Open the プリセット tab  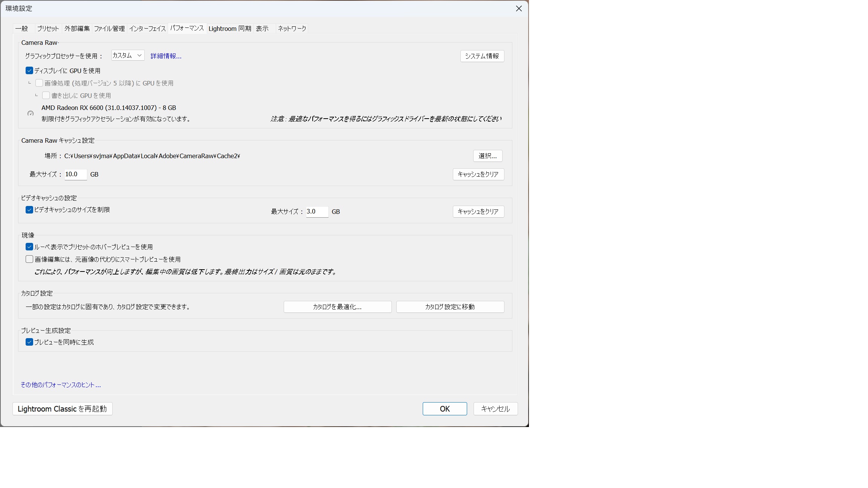48,29
